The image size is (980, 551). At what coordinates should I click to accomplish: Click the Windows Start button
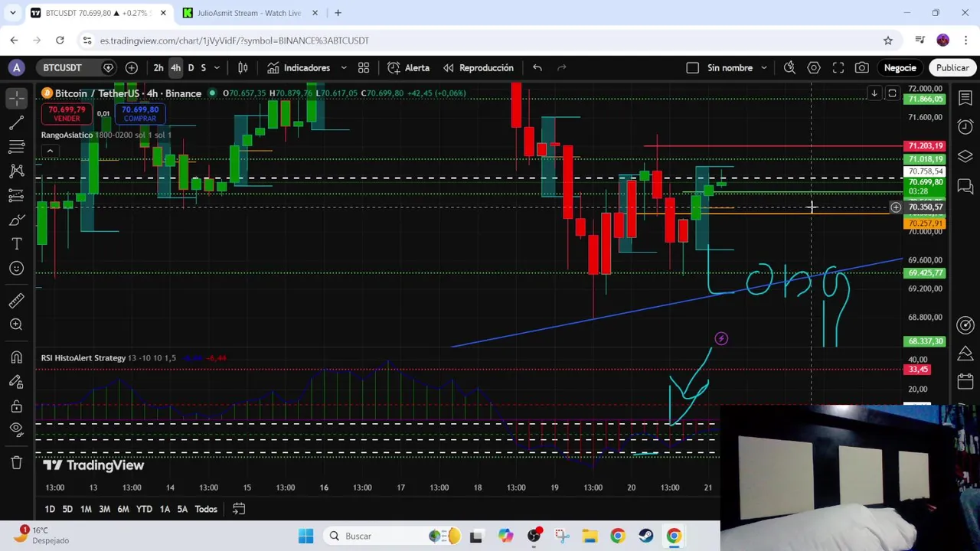[305, 536]
